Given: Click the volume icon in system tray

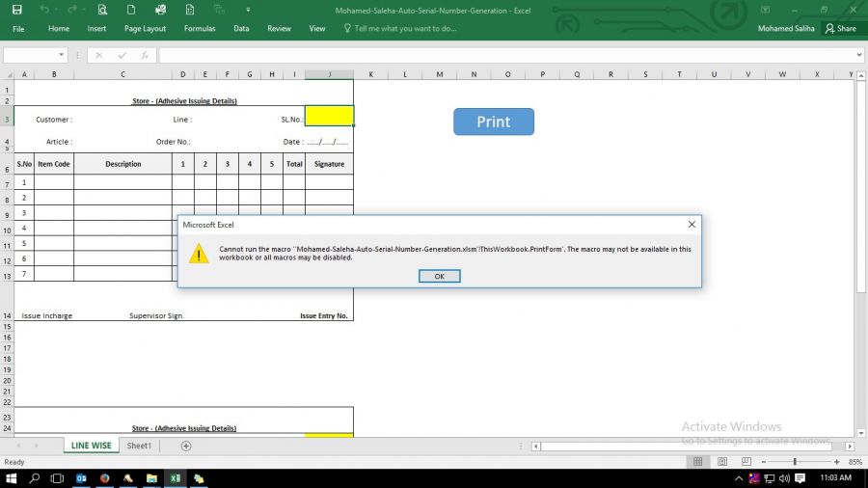Looking at the screenshot, I should 784,478.
